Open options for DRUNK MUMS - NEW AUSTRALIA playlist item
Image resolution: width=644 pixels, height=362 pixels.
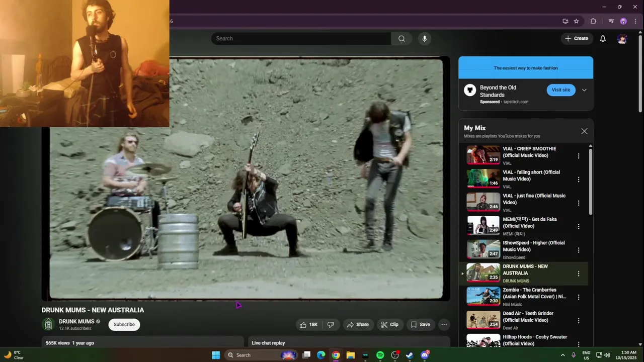pos(579,274)
